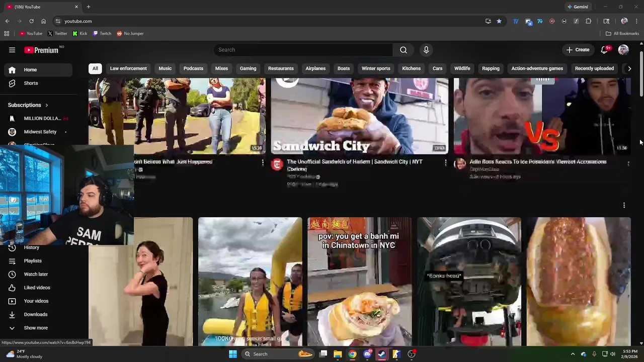Open the Chrome extensions puzzle icon
This screenshot has height=362, width=644.
click(588, 21)
